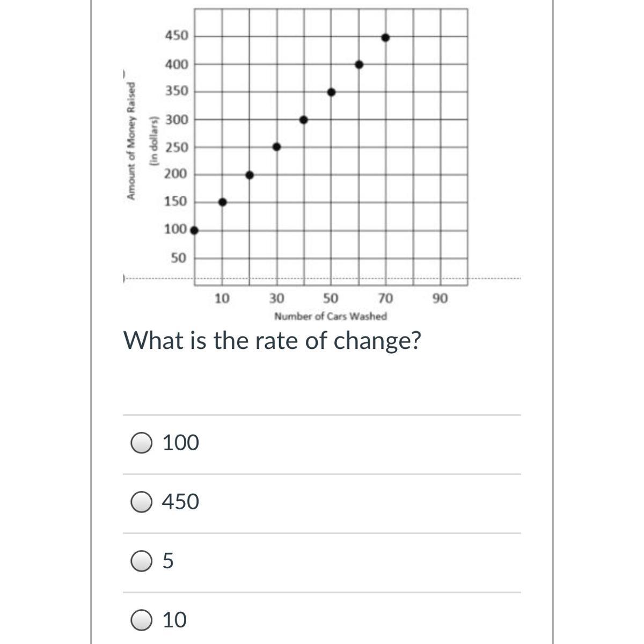Mark the radio button for answer 10
Screen dimensions: 644x644
(x=142, y=620)
